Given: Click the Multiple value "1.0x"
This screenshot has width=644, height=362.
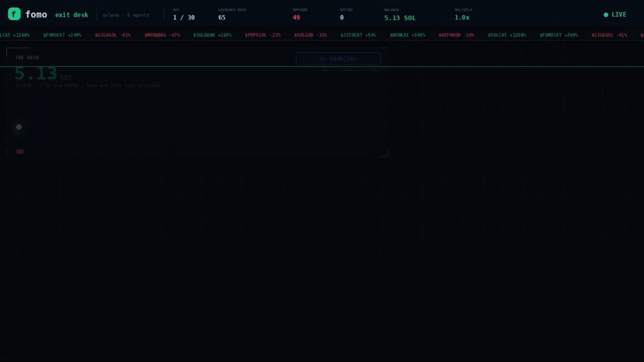Looking at the screenshot, I should point(462,18).
